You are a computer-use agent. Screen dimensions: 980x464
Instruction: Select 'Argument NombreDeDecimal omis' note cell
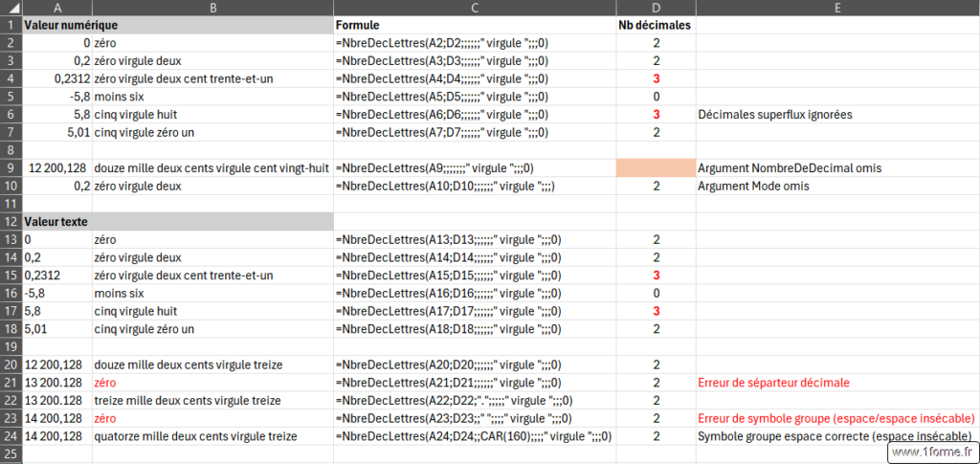838,168
